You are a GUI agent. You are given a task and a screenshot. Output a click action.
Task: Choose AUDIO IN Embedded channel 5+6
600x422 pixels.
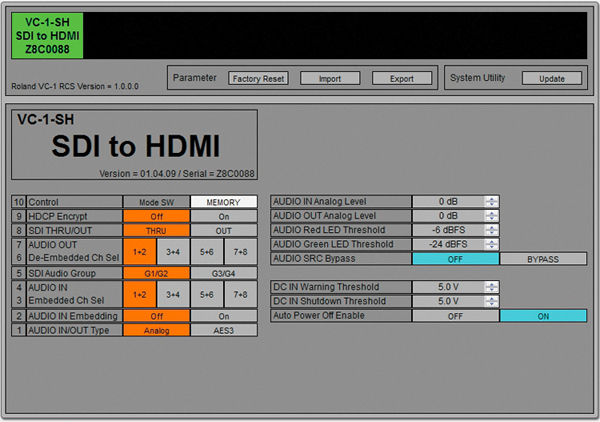[x=207, y=294]
